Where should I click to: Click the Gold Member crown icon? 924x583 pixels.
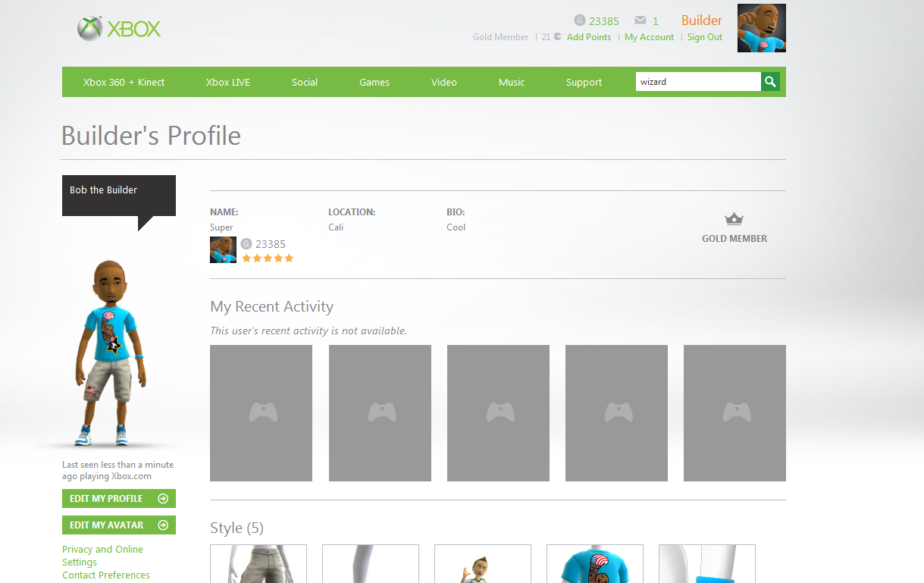click(x=734, y=219)
